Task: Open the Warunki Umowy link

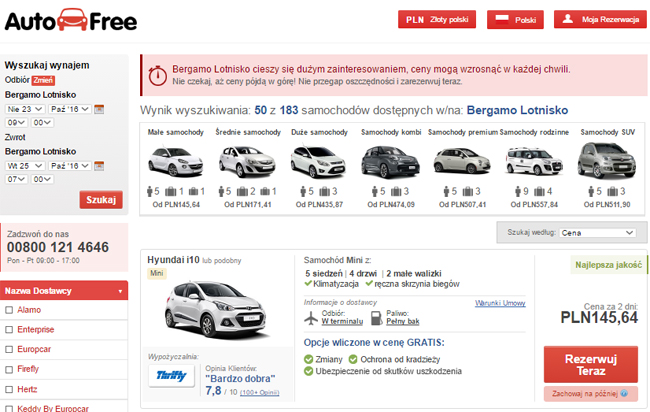Action: point(500,303)
